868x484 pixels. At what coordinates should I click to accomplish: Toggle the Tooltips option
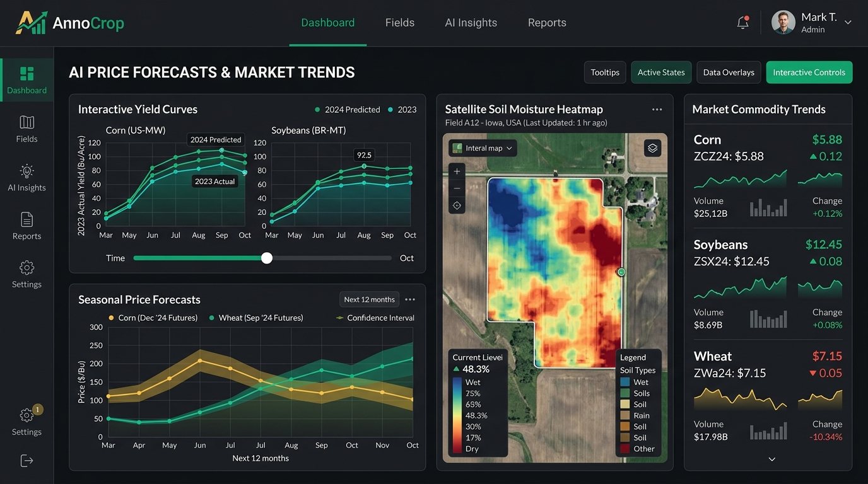tap(605, 72)
